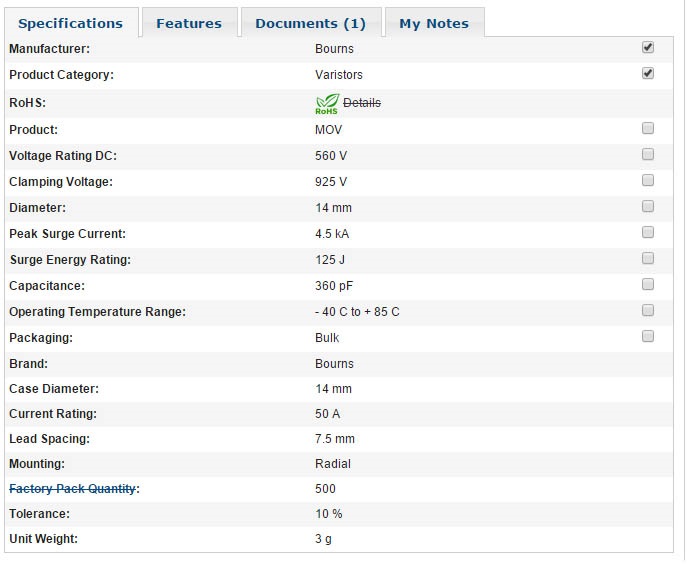Click the Factory Pack Quantity link

(72, 489)
